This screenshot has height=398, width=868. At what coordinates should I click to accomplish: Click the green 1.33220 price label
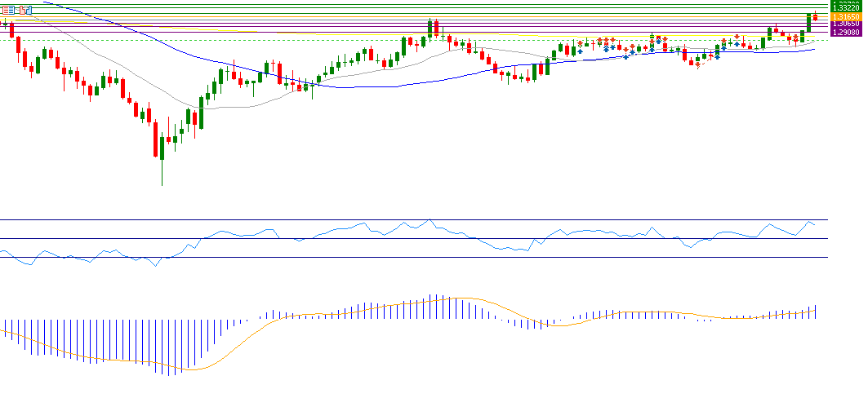coord(844,6)
